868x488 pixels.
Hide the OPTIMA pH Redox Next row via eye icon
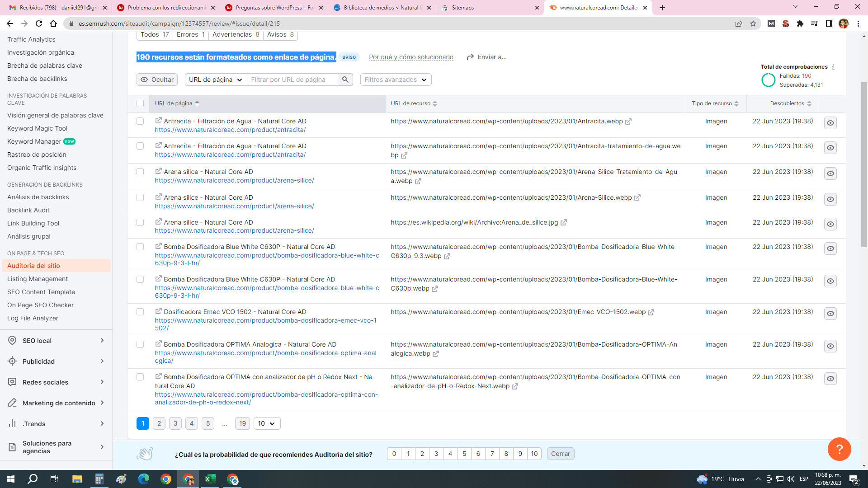830,379
